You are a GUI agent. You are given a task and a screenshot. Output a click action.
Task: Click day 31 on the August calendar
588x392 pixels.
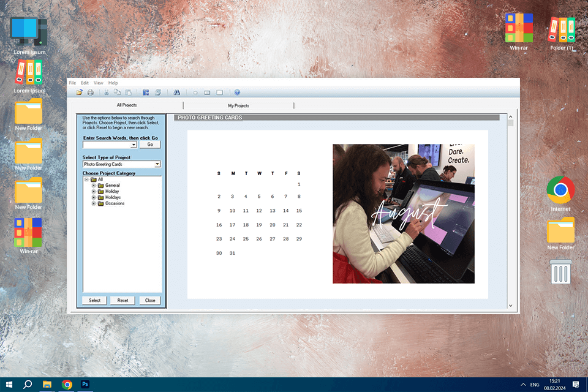(x=232, y=253)
